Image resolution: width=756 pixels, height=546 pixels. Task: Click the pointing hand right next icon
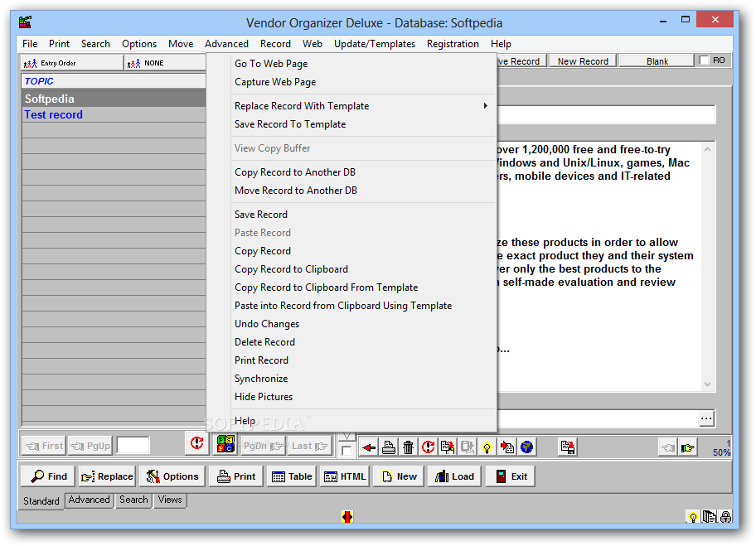pyautogui.click(x=687, y=447)
